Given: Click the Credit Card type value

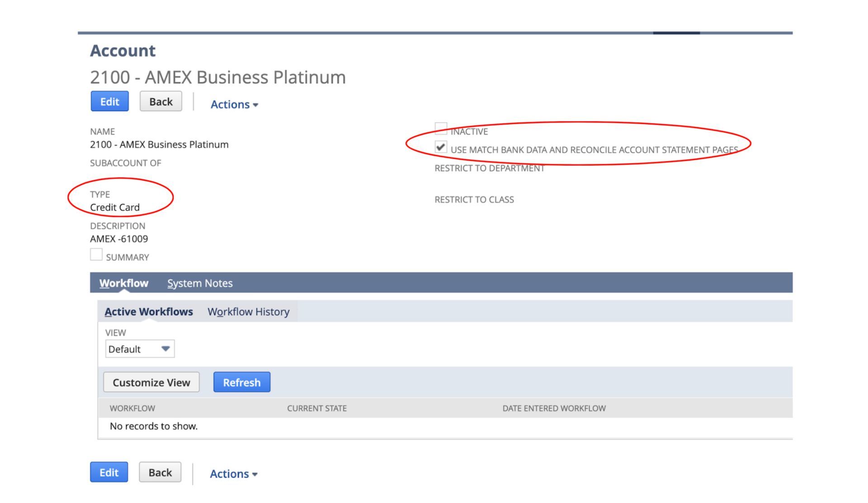Looking at the screenshot, I should click(115, 207).
